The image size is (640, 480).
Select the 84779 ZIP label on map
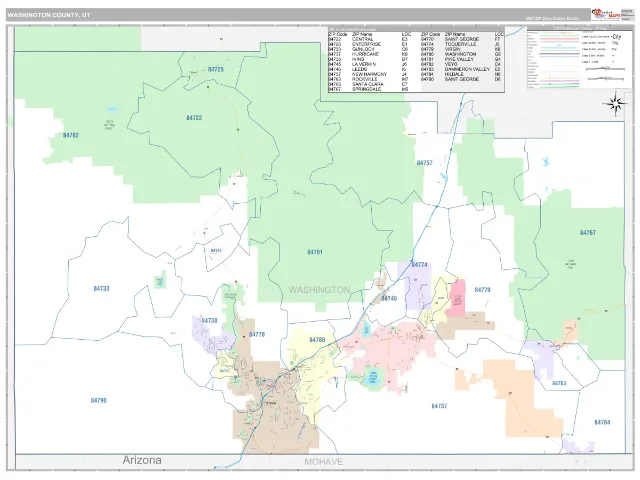[x=482, y=290]
